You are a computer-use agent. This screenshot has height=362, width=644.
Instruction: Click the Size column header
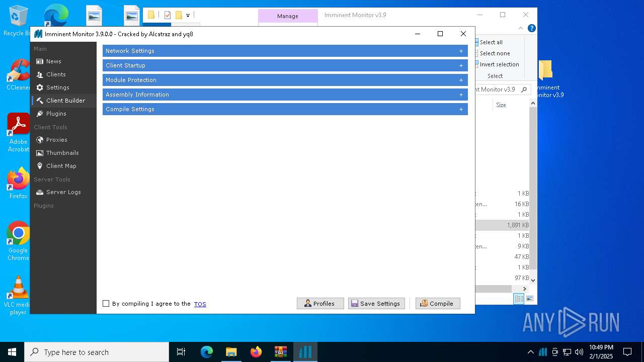click(x=501, y=105)
